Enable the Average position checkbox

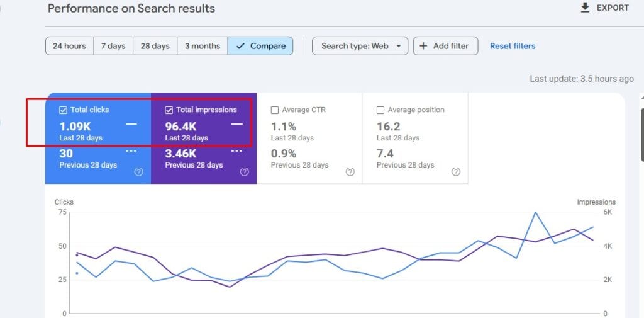(380, 110)
